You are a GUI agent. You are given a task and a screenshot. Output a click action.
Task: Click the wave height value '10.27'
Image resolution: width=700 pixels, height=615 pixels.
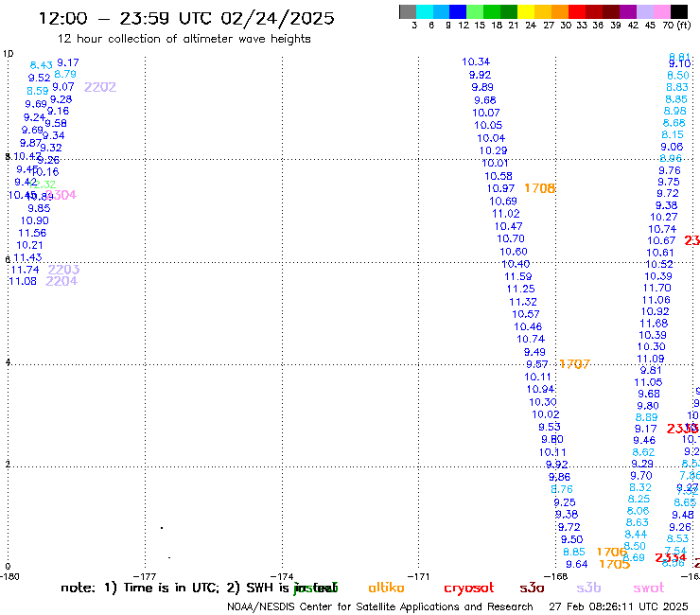click(x=663, y=217)
